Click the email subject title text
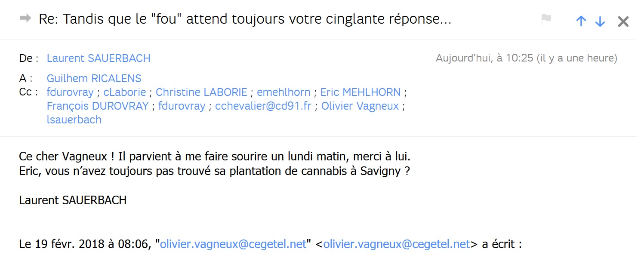Image resolution: width=644 pixels, height=261 pixels. coord(245,19)
